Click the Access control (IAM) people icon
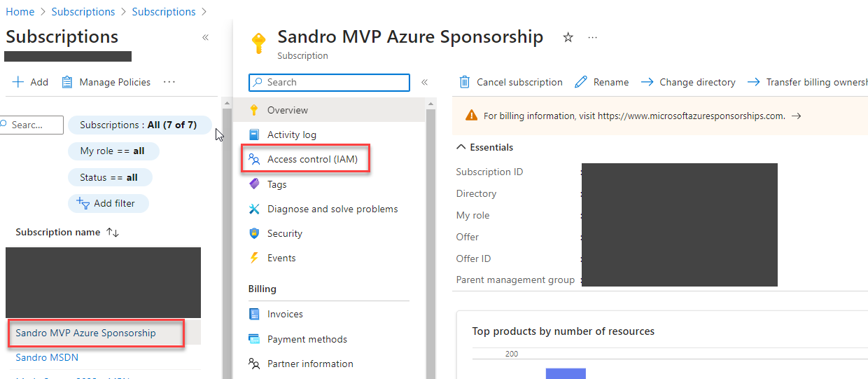The height and width of the screenshot is (379, 868). click(x=254, y=159)
